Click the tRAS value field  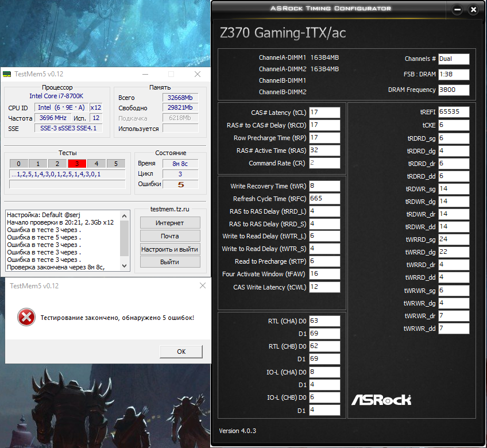[324, 150]
